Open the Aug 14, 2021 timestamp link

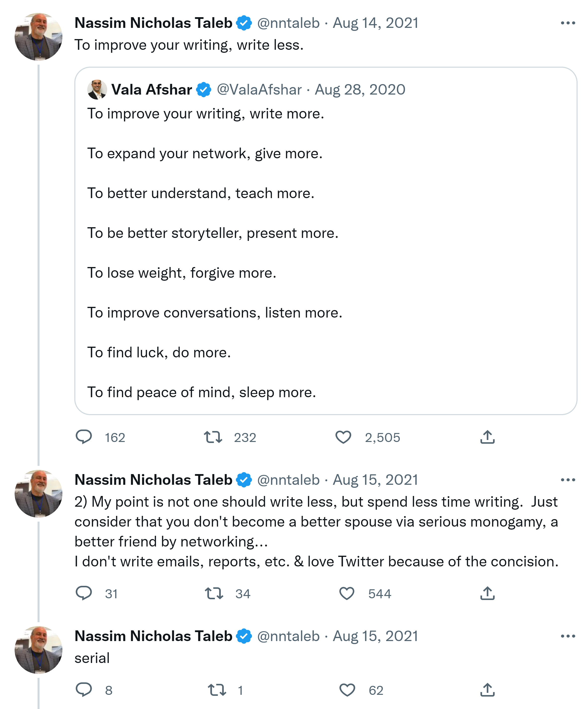point(375,23)
